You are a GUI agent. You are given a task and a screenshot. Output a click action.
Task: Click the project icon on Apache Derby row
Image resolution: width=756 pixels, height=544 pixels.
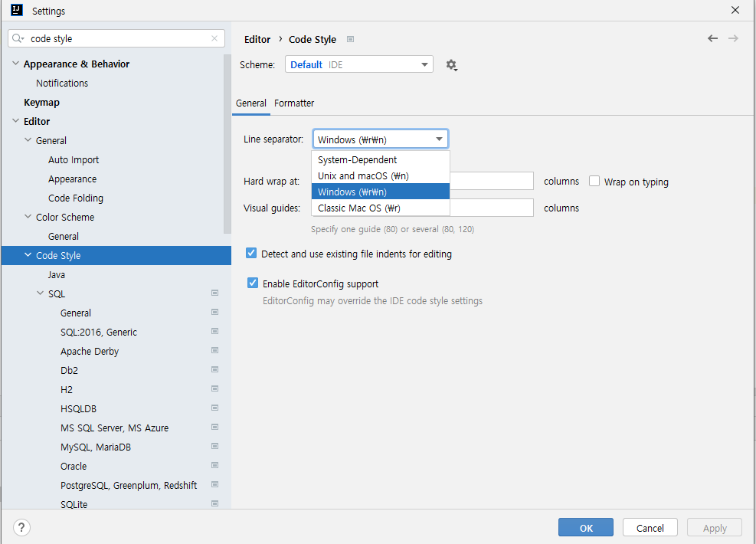(215, 350)
